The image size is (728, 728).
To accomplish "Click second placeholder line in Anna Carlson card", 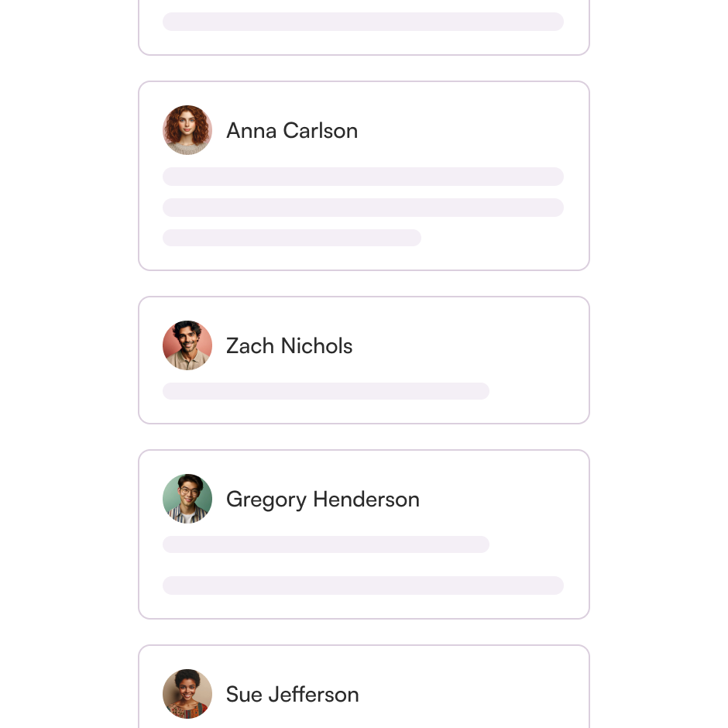I will coord(362,208).
